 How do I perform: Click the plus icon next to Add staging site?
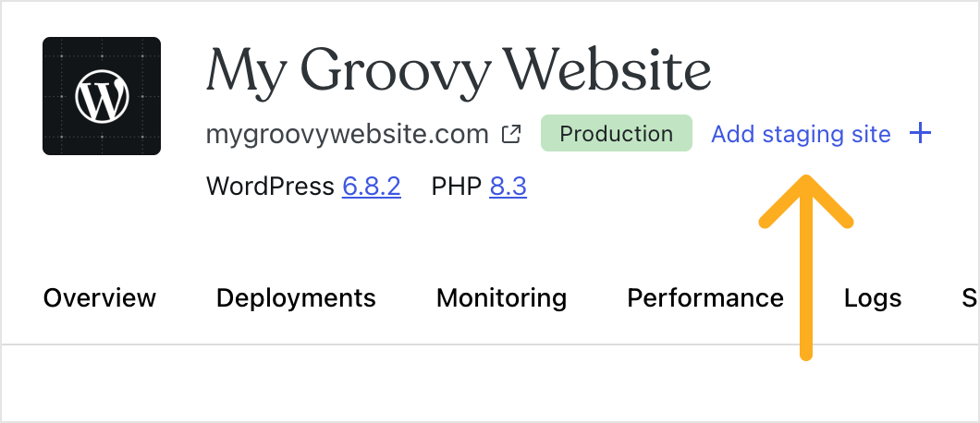(920, 134)
